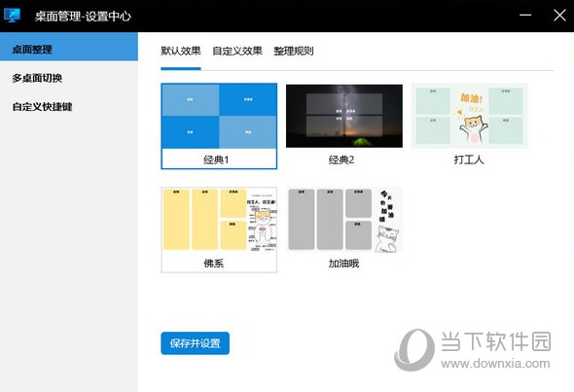
Task: Select the 加油哦 gray theme thumbnail
Action: 344,220
